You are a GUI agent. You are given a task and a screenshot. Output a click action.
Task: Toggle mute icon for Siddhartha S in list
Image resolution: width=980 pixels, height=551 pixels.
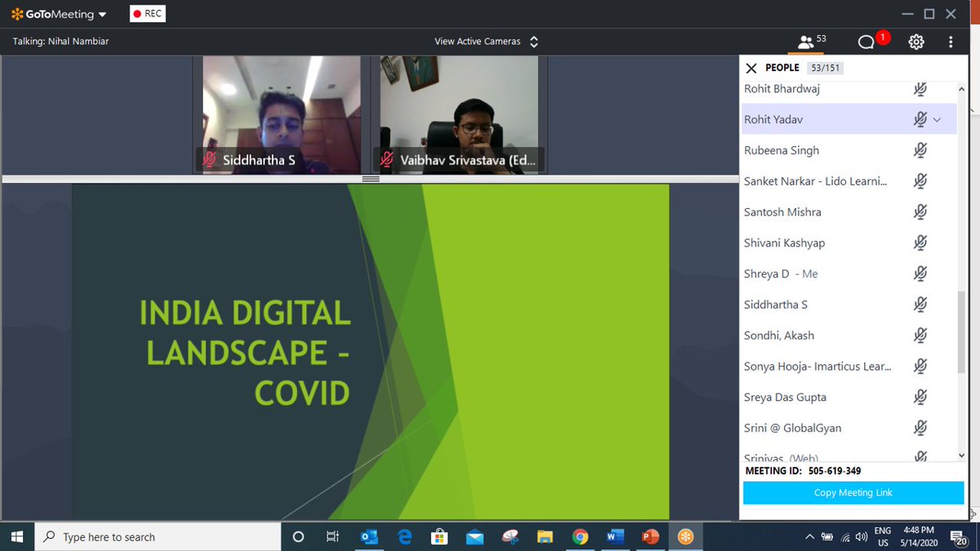(920, 304)
